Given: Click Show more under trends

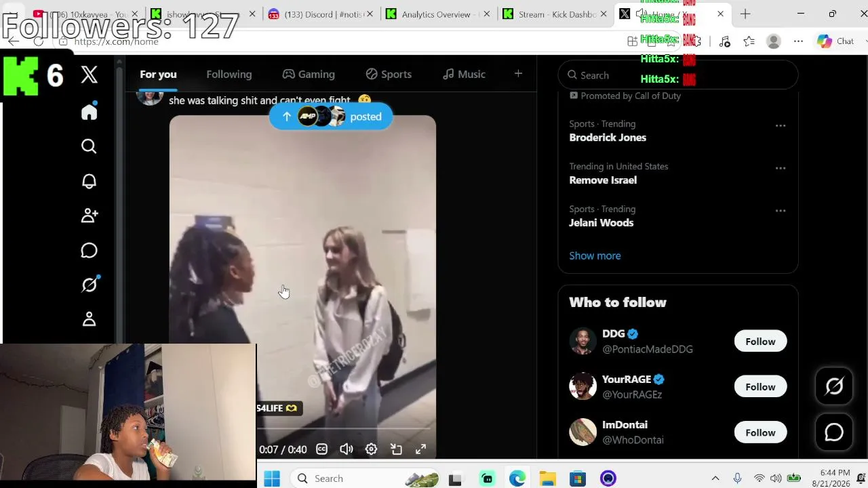Looking at the screenshot, I should (595, 256).
